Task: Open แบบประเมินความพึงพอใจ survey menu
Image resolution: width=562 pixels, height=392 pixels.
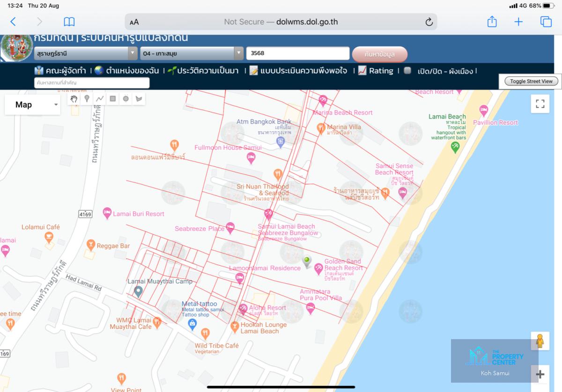Action: [x=298, y=71]
